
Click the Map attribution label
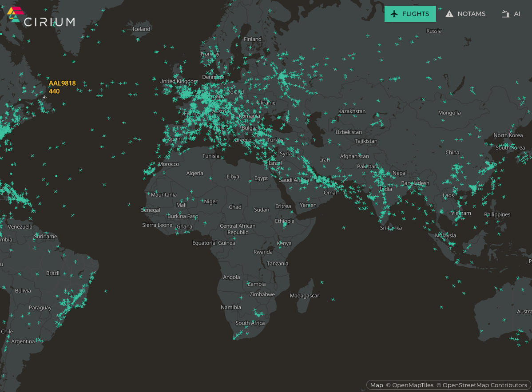coord(377,385)
